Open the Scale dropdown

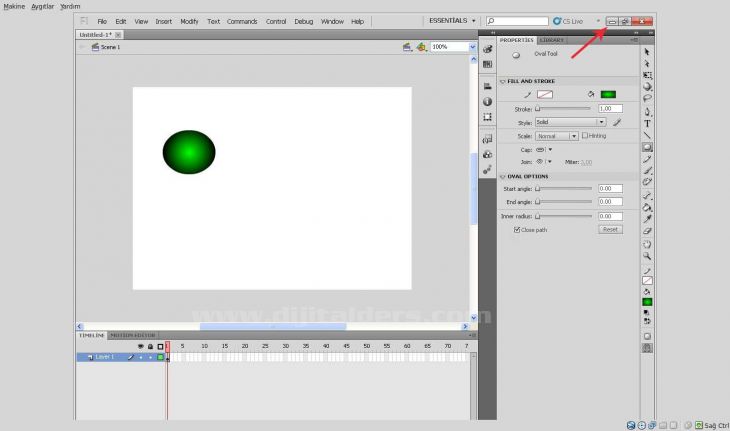point(557,136)
